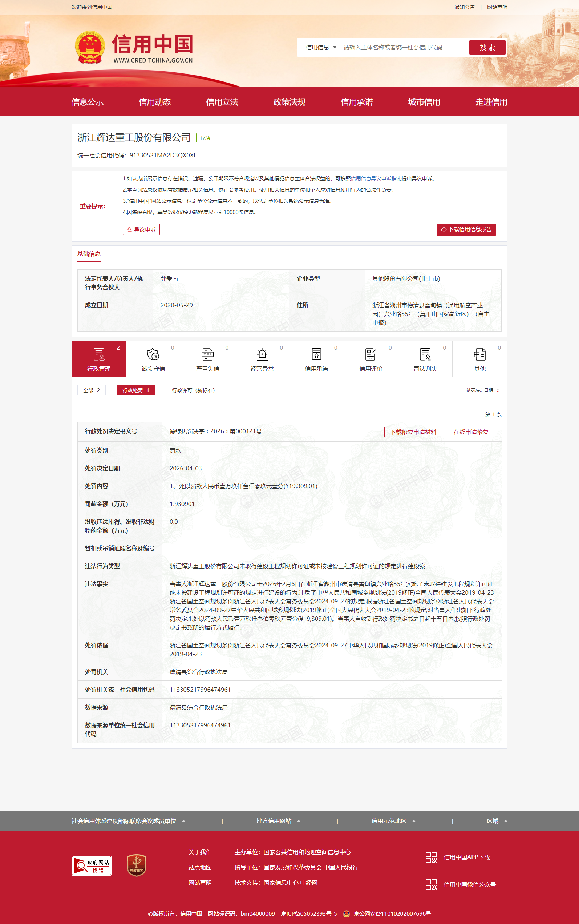579x924 pixels.
Task: Open the 政策法规 navigation menu item
Action: (289, 102)
